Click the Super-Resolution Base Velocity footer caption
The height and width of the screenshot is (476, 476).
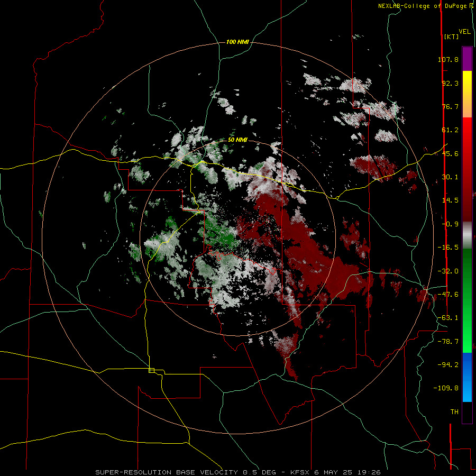(238, 472)
